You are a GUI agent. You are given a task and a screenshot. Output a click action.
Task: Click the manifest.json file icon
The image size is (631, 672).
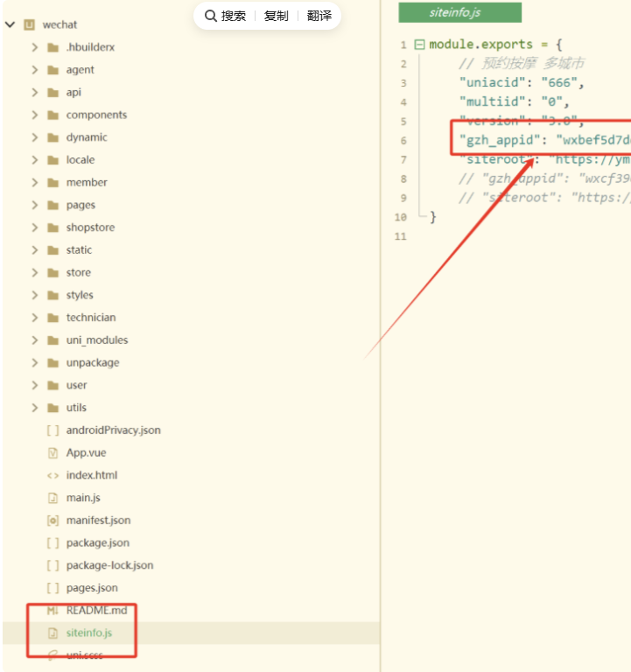point(53,521)
